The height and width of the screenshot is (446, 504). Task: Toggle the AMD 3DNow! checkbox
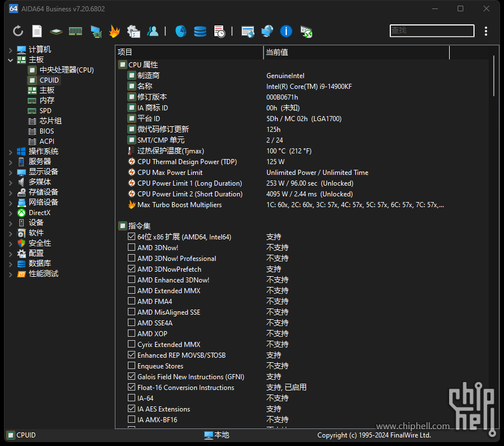(131, 247)
